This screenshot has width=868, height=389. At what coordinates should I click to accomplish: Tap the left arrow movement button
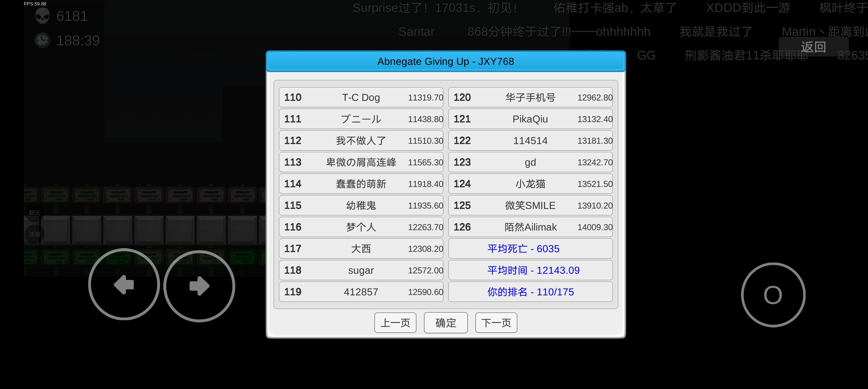pos(124,285)
